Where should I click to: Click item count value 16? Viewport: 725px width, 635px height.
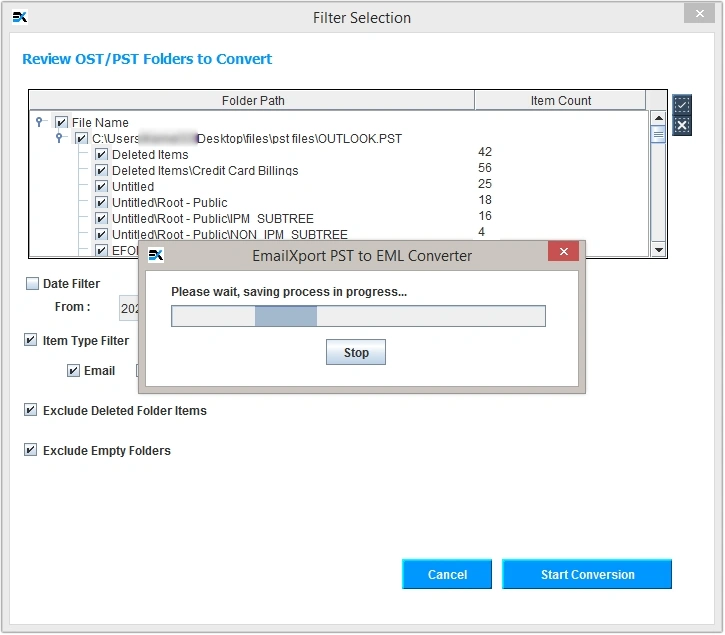485,216
